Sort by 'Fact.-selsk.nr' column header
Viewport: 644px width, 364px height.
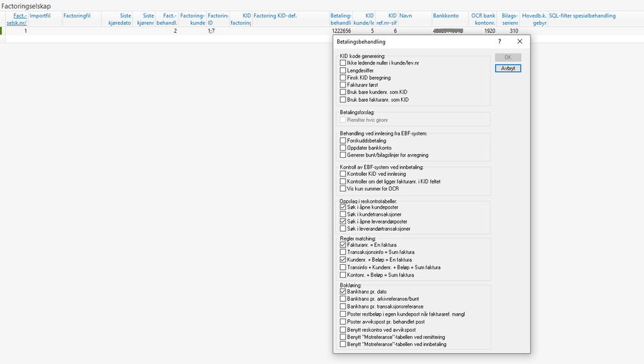click(20, 19)
